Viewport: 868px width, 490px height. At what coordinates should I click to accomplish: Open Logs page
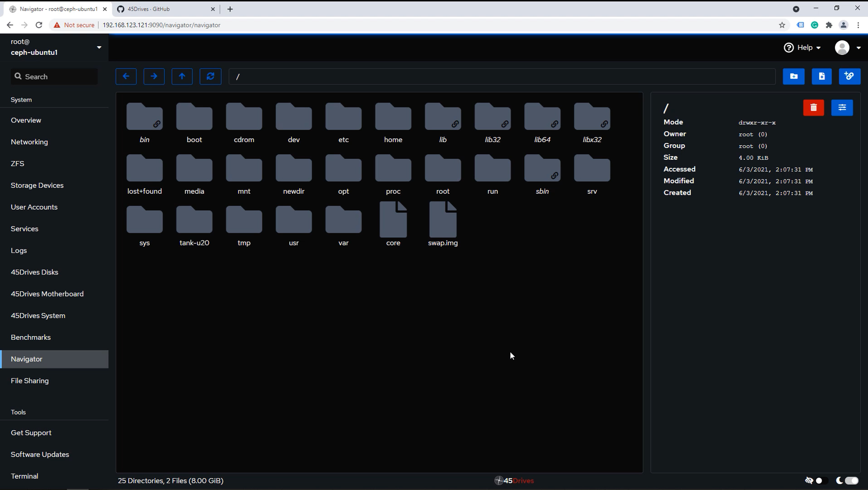[54, 251]
